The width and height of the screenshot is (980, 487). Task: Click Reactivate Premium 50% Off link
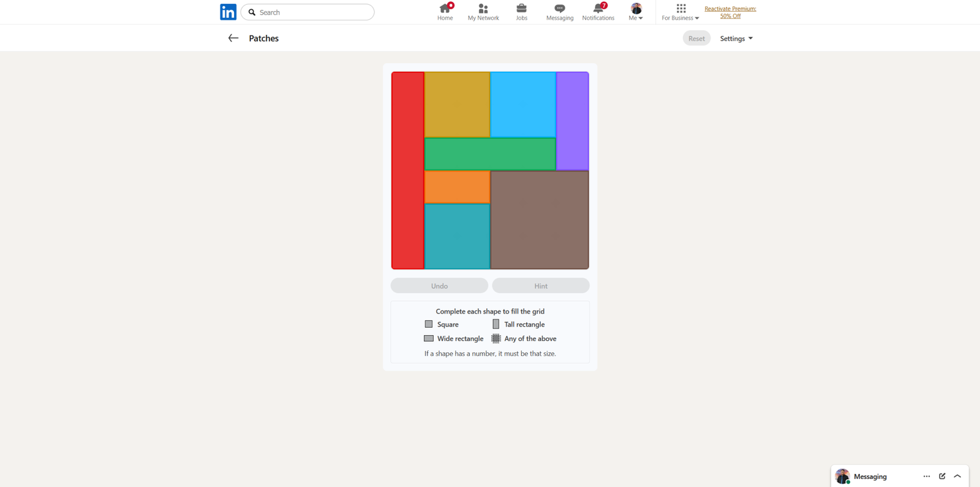click(x=730, y=12)
